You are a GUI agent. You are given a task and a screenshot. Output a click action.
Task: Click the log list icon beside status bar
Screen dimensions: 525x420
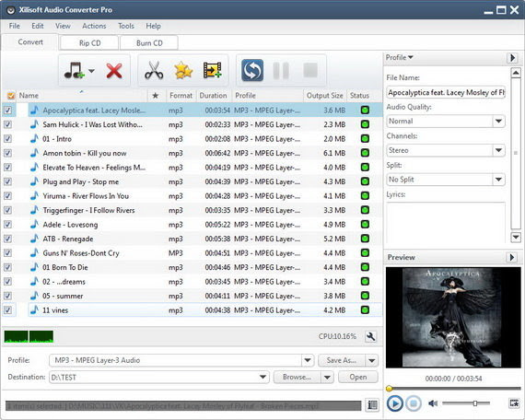(372, 405)
